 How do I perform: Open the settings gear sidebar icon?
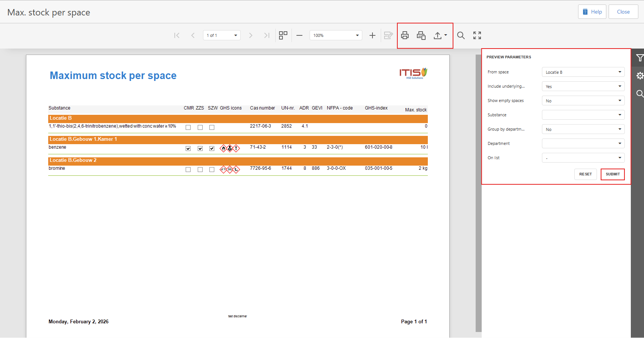639,76
